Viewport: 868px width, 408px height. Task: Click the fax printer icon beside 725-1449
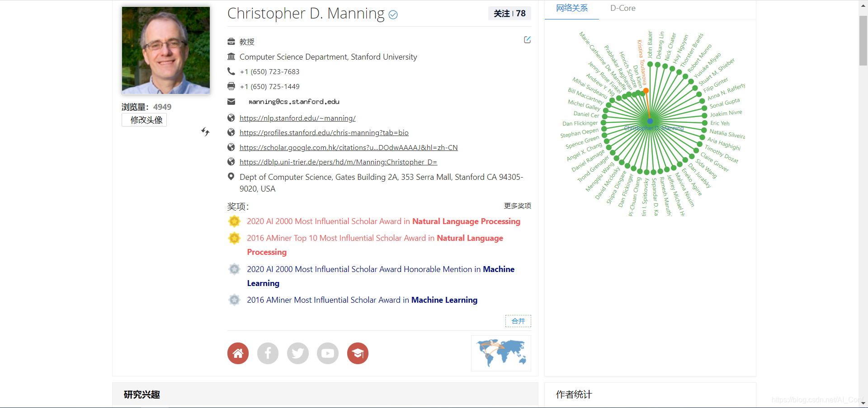231,86
